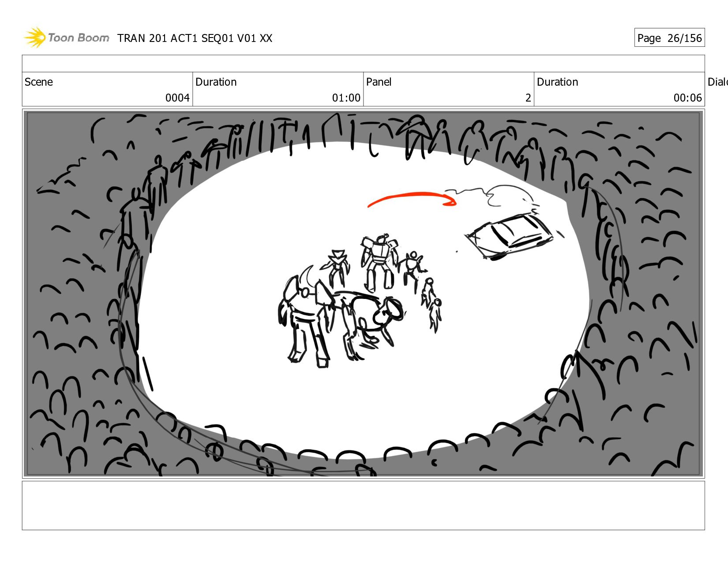Select the scene number '0004'

pos(177,98)
